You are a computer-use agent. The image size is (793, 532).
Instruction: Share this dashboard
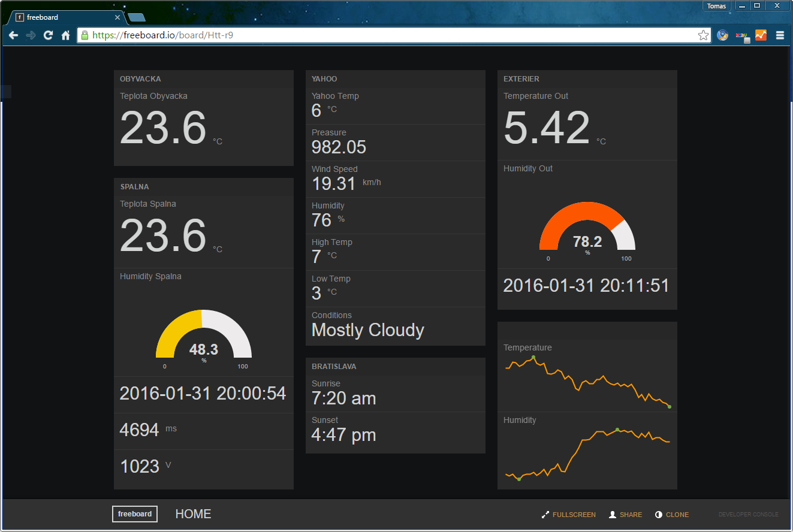click(x=625, y=515)
